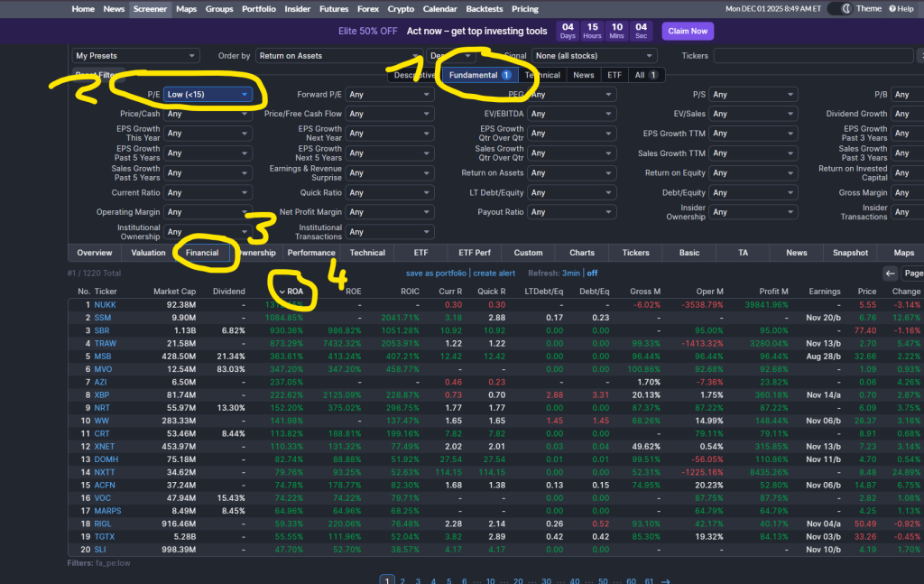Click the Claim Now button
The image size is (924, 584).
coord(687,31)
